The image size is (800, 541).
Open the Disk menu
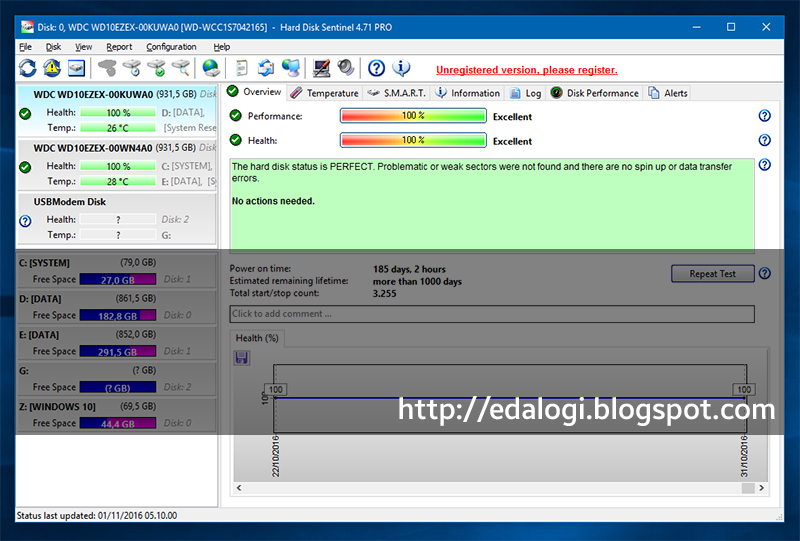(x=53, y=47)
